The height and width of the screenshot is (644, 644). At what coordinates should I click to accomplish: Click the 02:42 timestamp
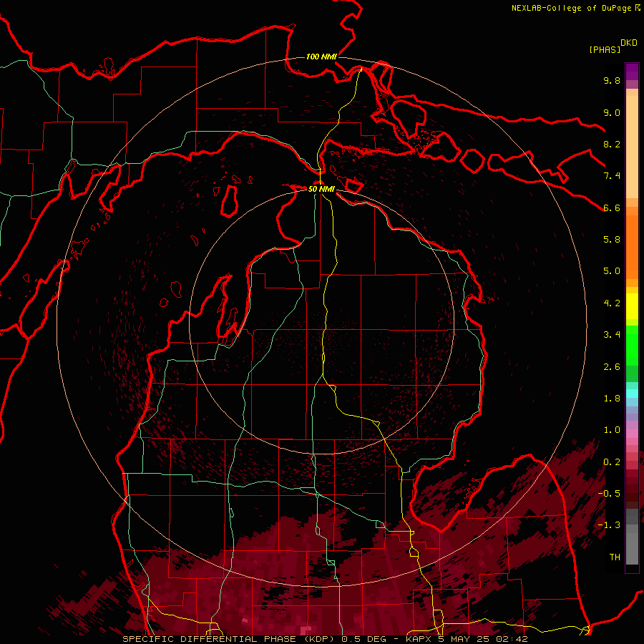point(512,639)
